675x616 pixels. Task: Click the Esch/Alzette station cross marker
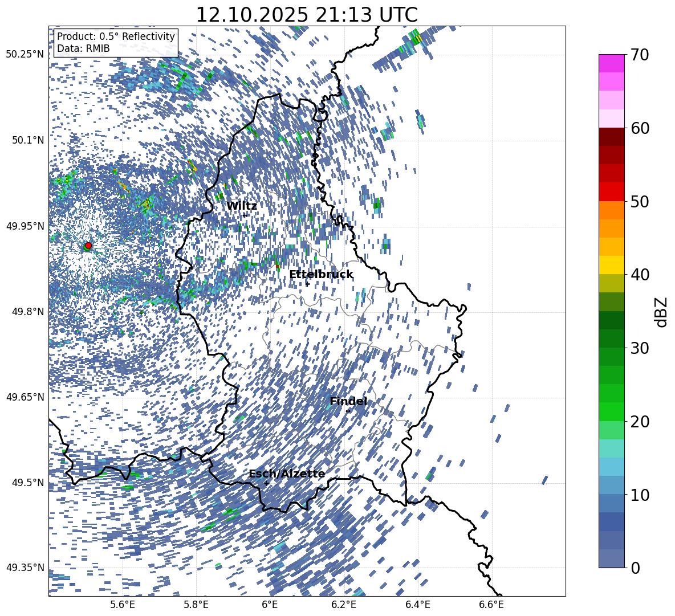click(266, 483)
